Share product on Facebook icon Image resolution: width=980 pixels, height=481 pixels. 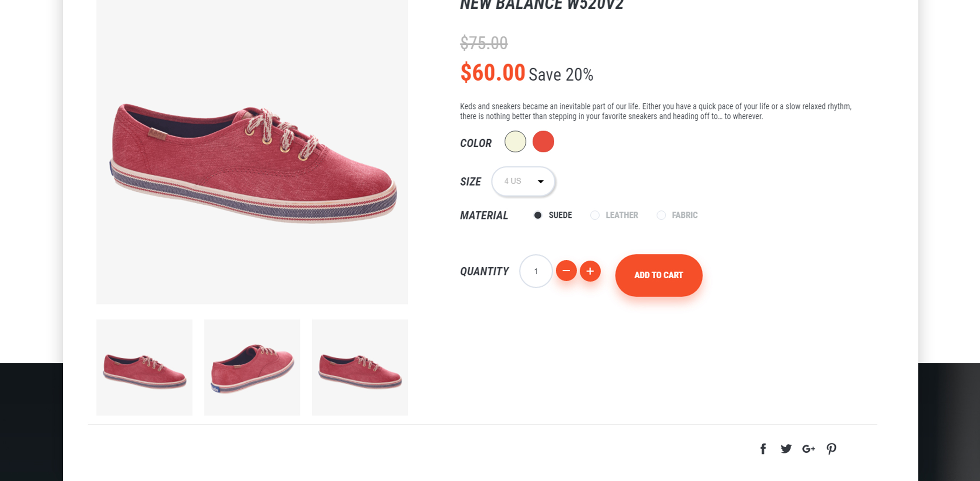[x=763, y=449]
